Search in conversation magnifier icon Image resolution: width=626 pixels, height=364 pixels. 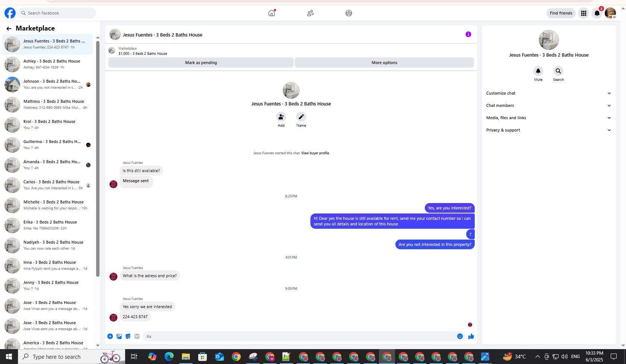(x=558, y=71)
